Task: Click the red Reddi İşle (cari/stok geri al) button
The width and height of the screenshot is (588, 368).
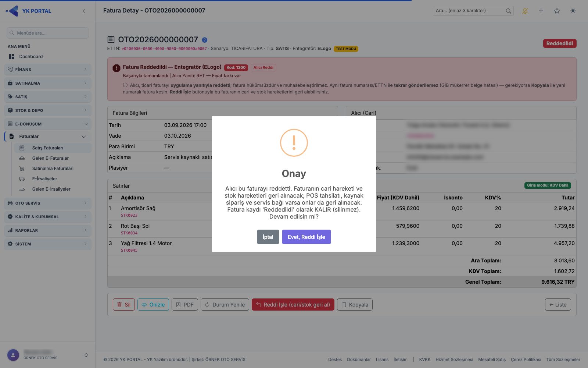Action: coord(293,305)
